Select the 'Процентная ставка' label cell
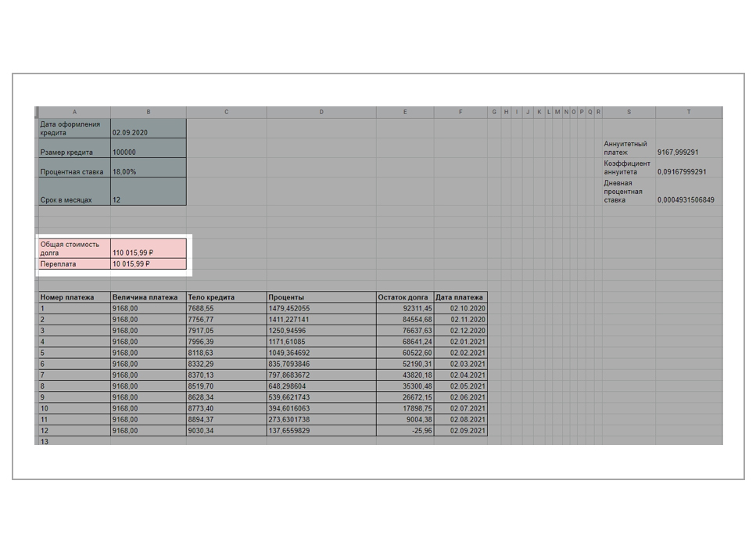The image size is (756, 556). (x=75, y=167)
